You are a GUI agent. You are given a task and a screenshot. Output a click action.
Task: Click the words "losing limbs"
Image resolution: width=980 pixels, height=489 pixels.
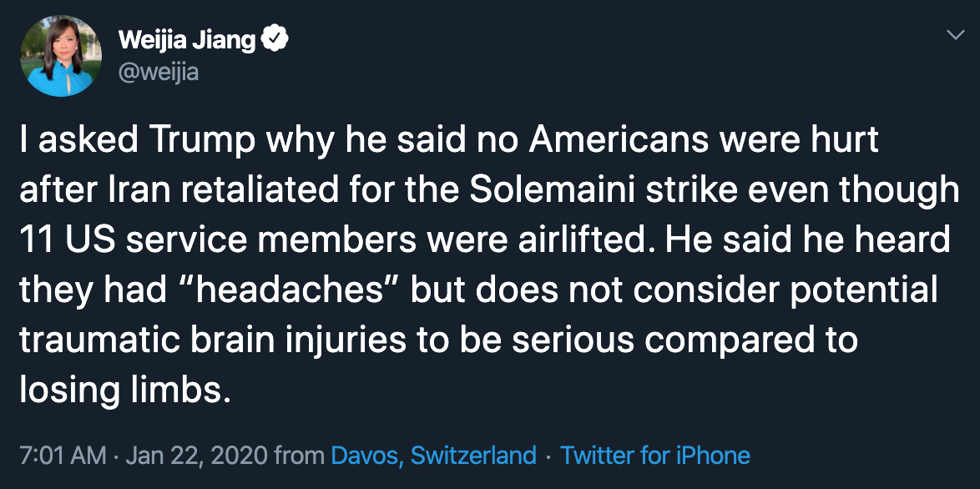coord(123,391)
